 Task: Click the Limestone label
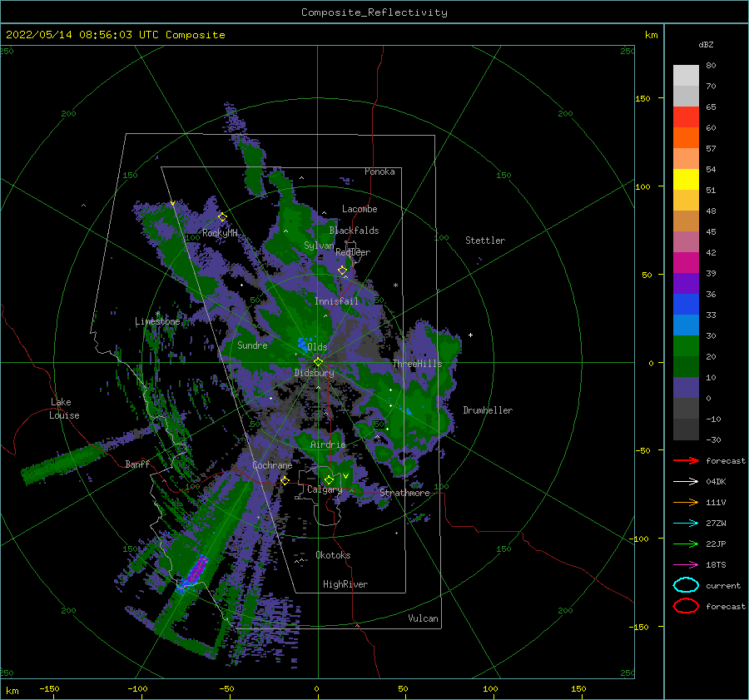click(x=157, y=321)
